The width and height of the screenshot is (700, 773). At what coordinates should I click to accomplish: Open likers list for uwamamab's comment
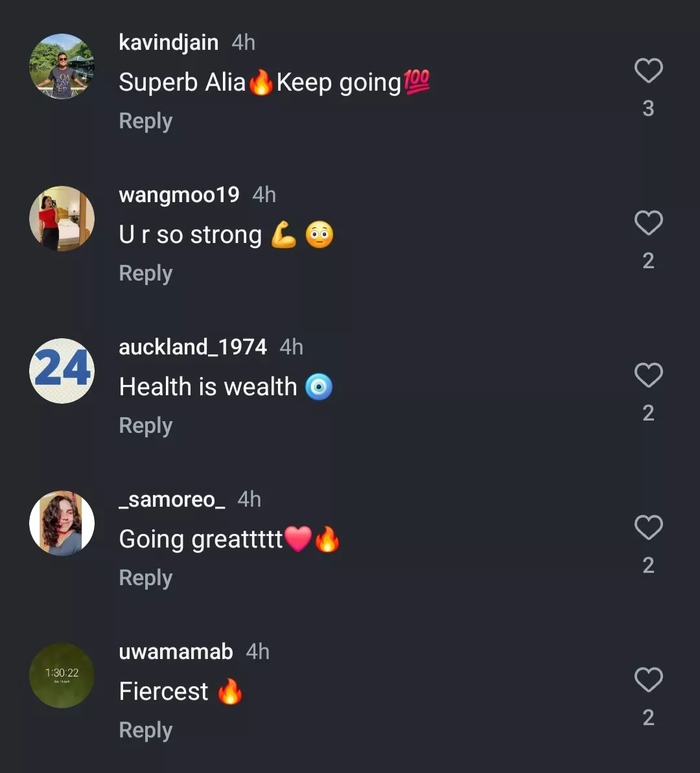pos(648,718)
